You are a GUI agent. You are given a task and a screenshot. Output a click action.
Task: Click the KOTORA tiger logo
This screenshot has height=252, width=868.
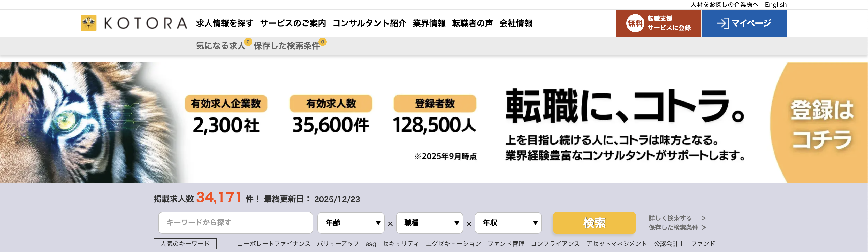[88, 23]
